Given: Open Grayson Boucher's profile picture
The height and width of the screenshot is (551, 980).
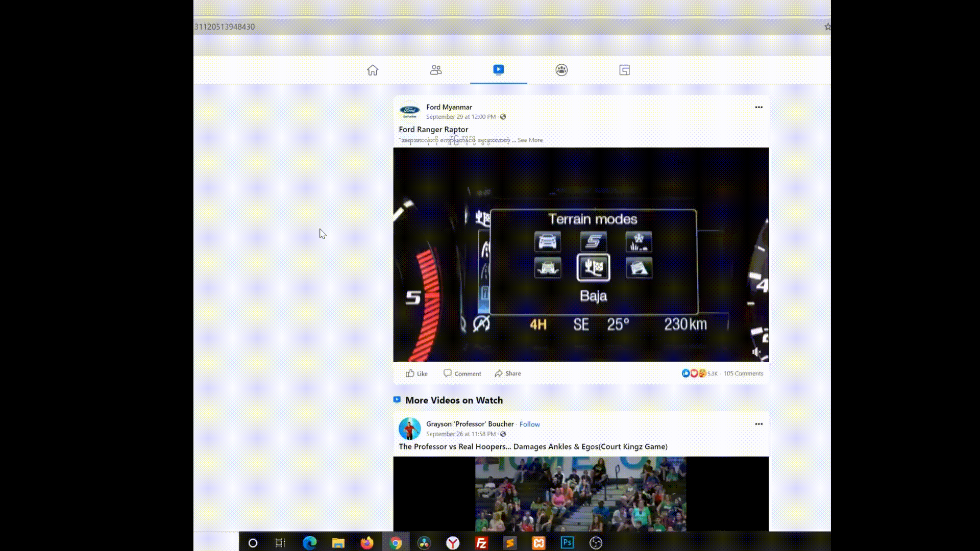Looking at the screenshot, I should 409,429.
